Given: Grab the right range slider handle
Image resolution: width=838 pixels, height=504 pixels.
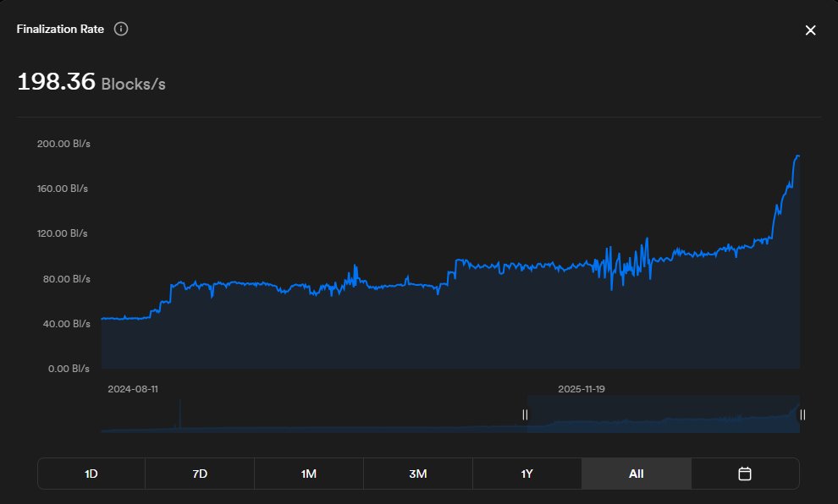Looking at the screenshot, I should pos(802,415).
